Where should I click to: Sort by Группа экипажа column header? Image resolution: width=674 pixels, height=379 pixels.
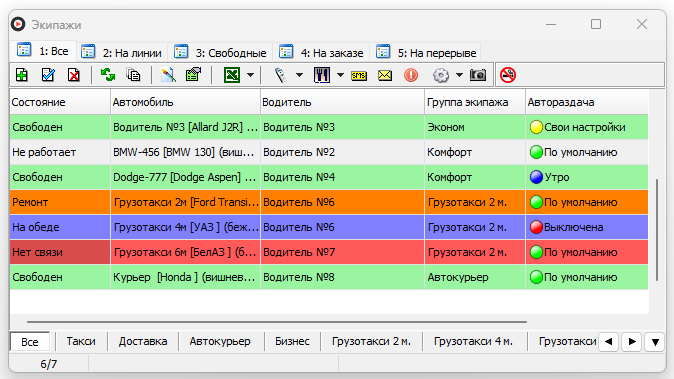click(x=475, y=102)
